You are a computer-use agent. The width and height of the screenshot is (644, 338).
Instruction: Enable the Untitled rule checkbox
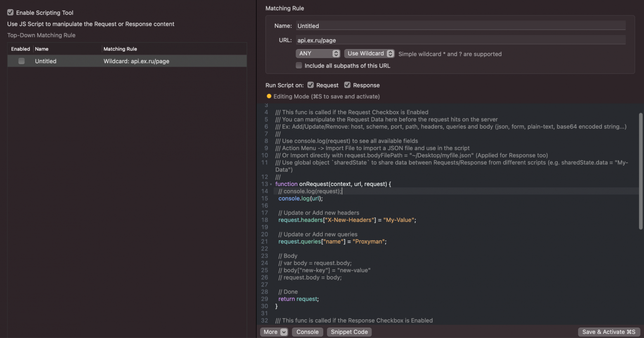pyautogui.click(x=21, y=61)
